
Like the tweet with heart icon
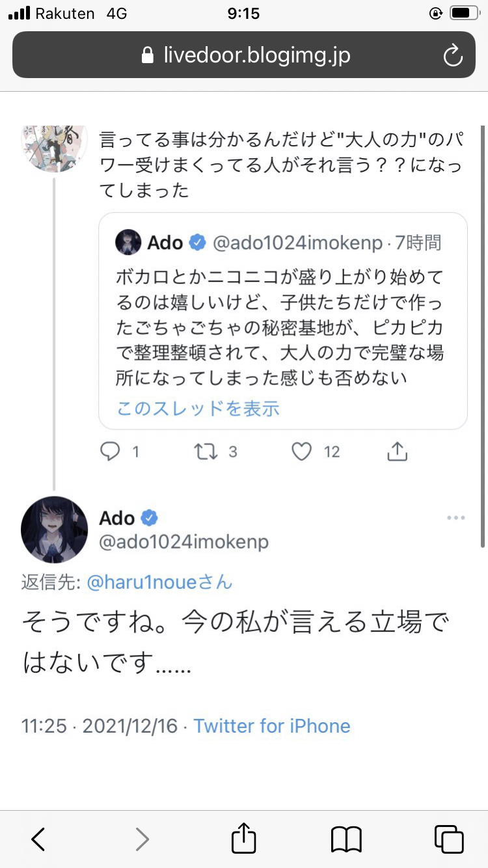(301, 452)
